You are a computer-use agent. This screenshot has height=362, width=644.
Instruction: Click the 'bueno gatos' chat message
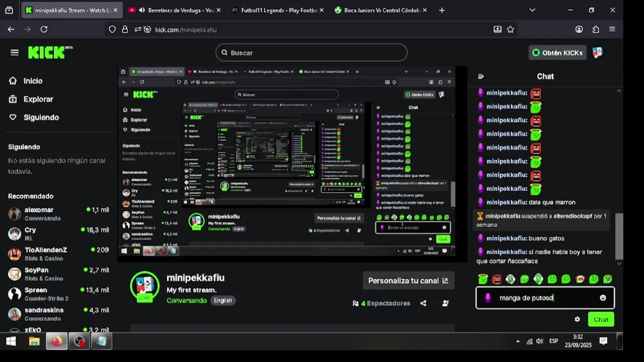tap(546, 238)
